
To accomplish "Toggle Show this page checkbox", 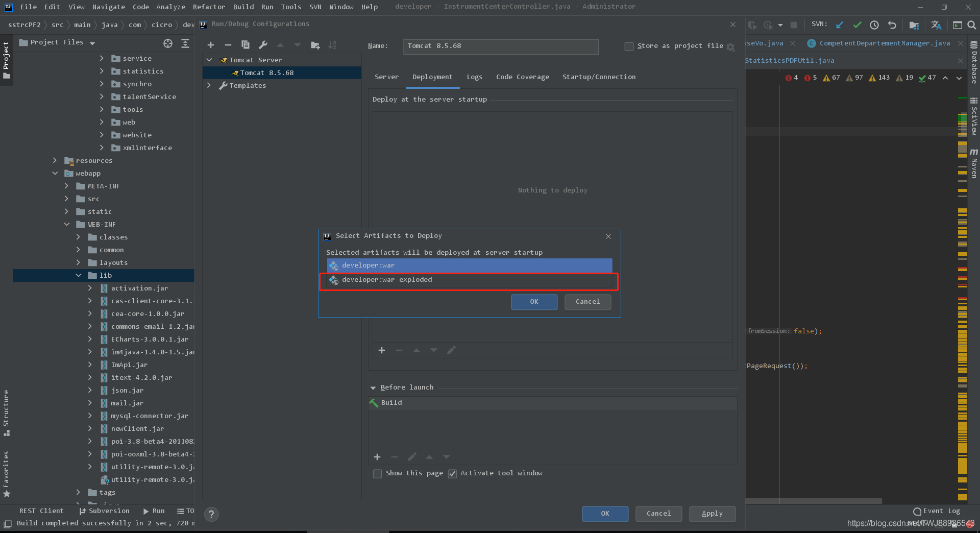I will (x=377, y=474).
